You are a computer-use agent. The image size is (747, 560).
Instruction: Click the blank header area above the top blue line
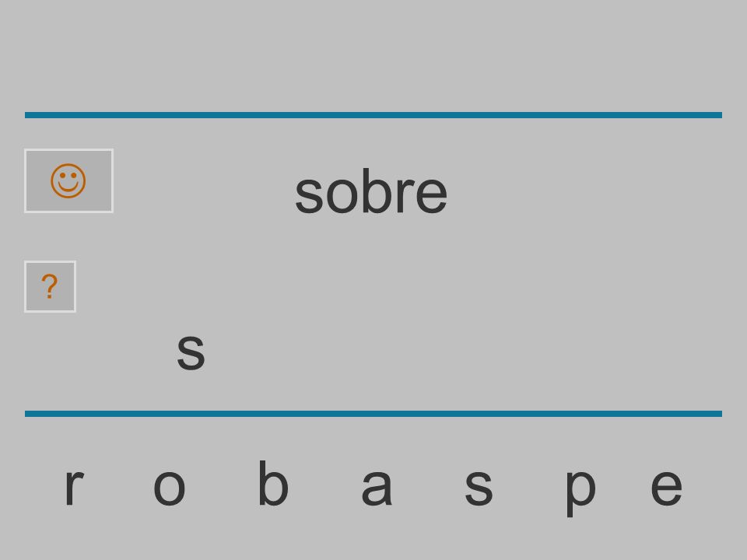(x=373, y=54)
